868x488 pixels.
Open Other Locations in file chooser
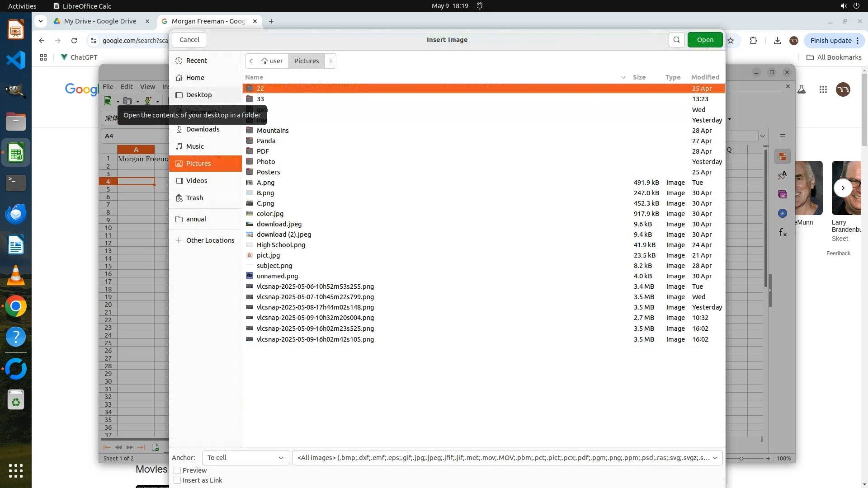(210, 240)
